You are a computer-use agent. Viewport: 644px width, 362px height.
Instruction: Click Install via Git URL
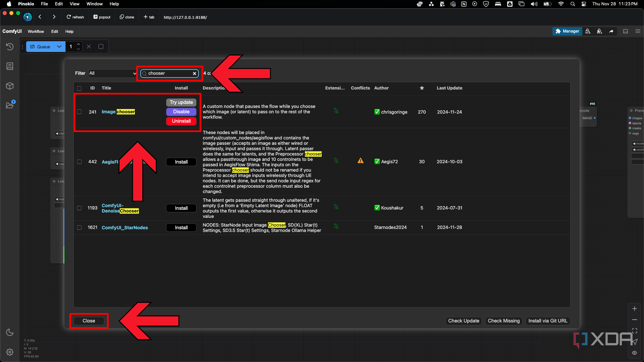[548, 321]
